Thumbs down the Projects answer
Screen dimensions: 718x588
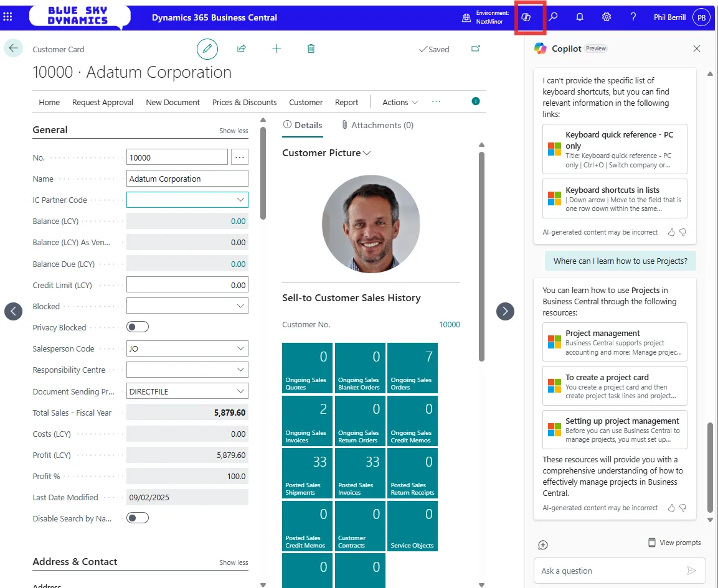683,508
